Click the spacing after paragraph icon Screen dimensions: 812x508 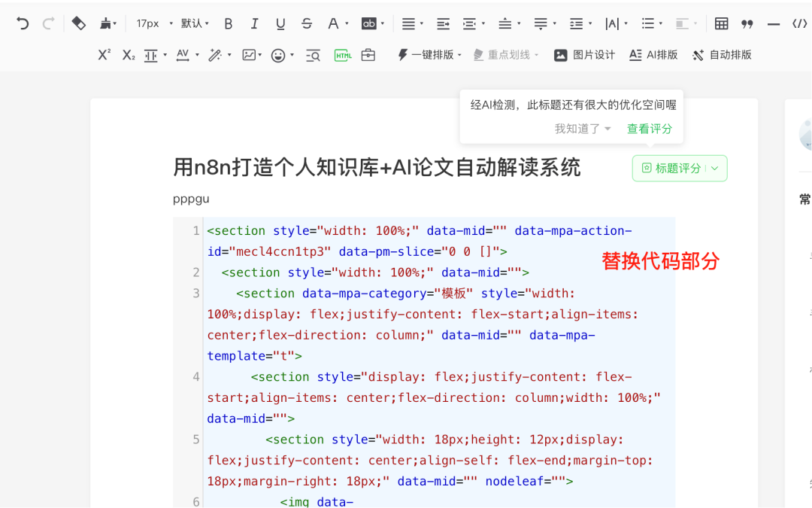click(541, 24)
